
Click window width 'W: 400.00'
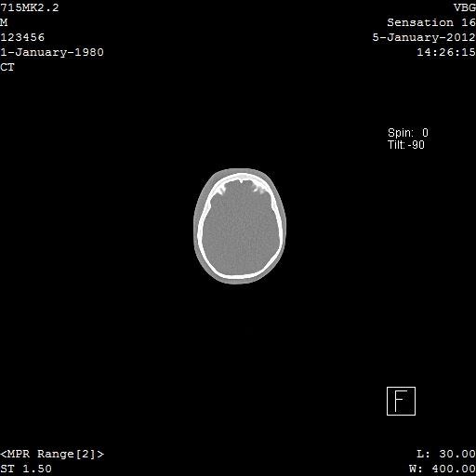pyautogui.click(x=443, y=469)
